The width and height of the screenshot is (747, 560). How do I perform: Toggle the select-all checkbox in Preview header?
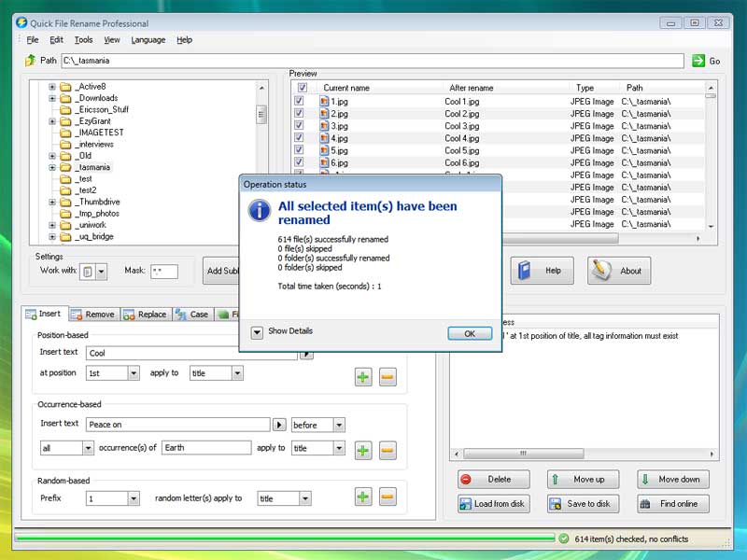pos(302,88)
